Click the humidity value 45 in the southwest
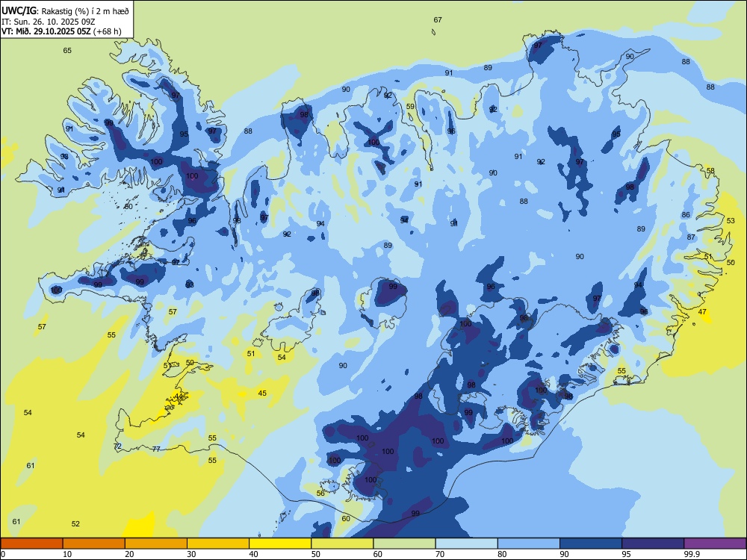747x560 pixels. [262, 393]
